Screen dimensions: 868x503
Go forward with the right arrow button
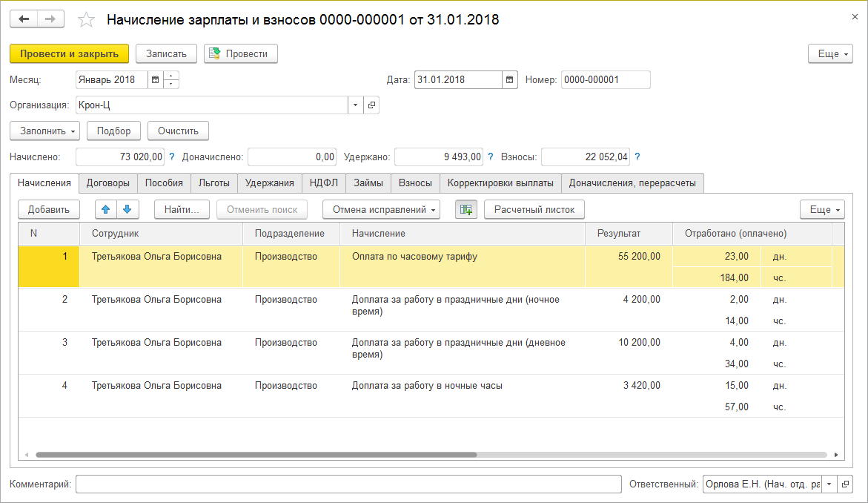coord(50,19)
